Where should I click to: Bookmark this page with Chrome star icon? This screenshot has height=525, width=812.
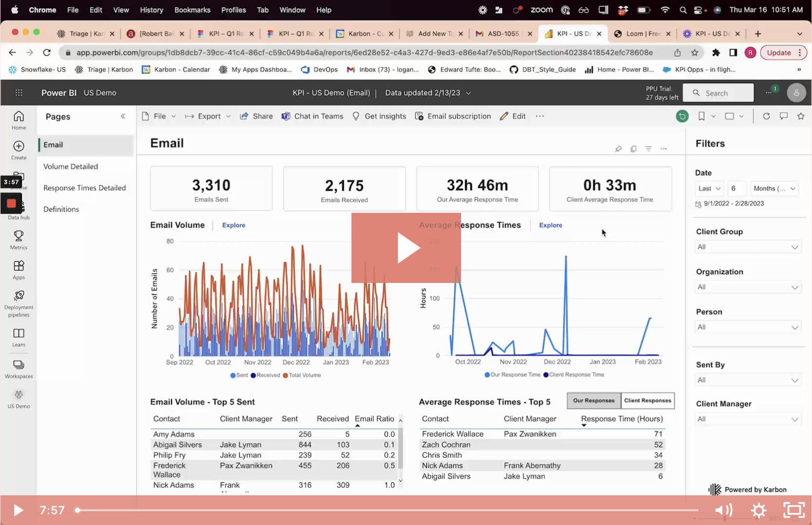(695, 53)
